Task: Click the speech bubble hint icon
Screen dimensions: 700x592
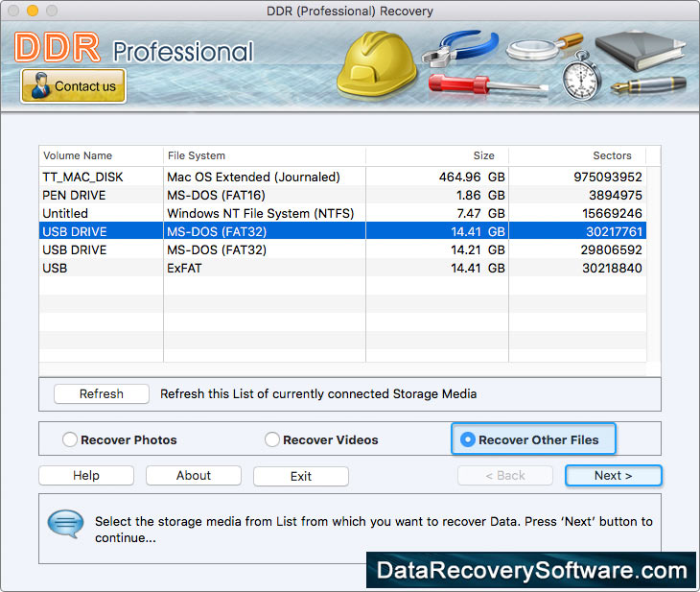Action: (x=65, y=524)
